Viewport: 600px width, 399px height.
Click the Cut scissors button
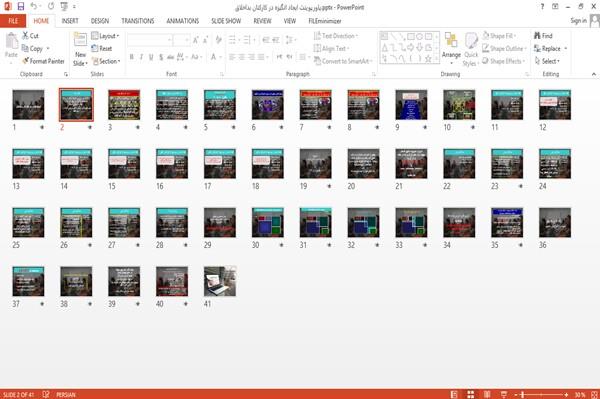point(30,36)
